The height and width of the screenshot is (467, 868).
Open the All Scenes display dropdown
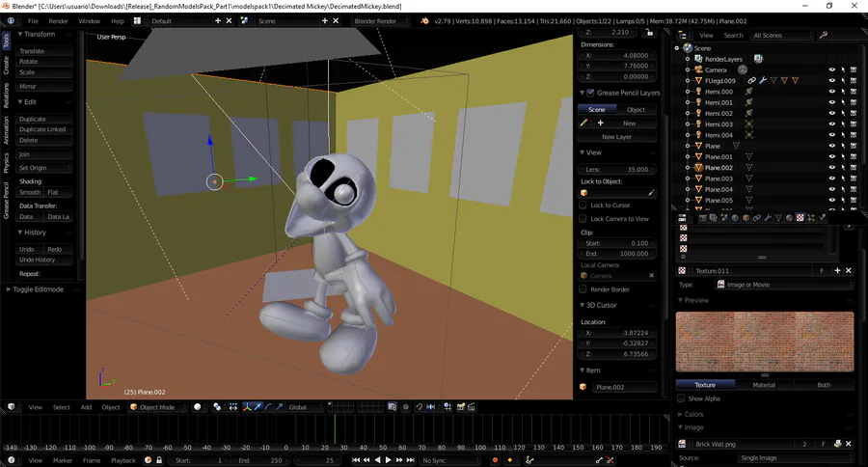783,35
